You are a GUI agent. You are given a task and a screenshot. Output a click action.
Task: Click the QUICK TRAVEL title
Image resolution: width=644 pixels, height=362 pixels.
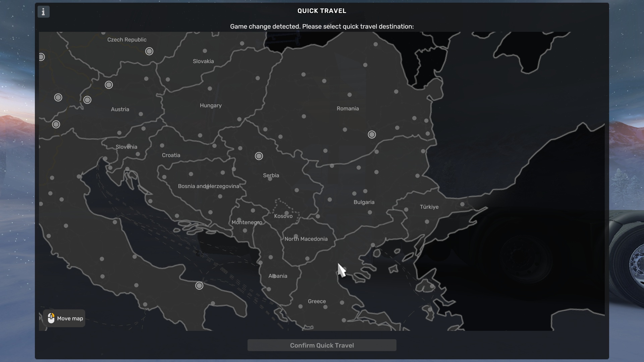pos(322,11)
